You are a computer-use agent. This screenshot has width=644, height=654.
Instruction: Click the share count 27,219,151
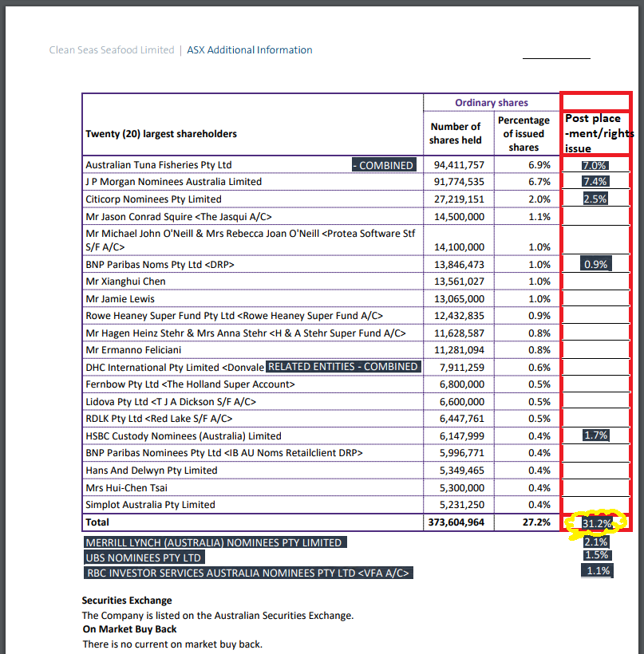tap(459, 199)
